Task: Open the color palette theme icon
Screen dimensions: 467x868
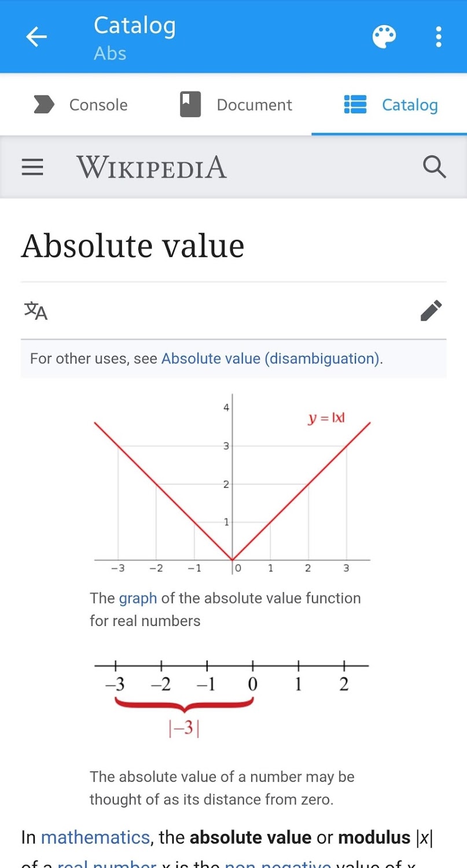Action: (x=384, y=37)
